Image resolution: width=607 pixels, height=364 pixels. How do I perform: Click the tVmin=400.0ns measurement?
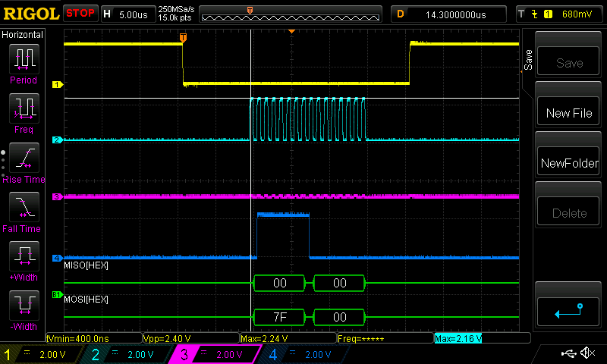94,338
